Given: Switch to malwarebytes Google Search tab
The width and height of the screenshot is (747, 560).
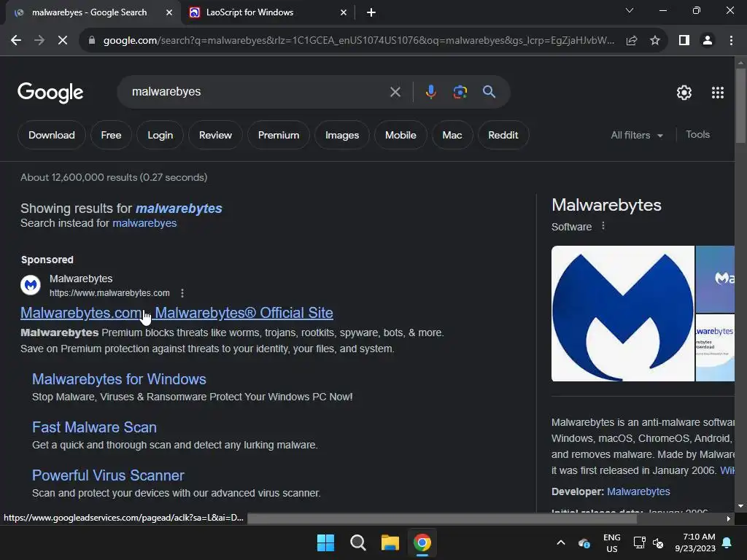Looking at the screenshot, I should (89, 12).
